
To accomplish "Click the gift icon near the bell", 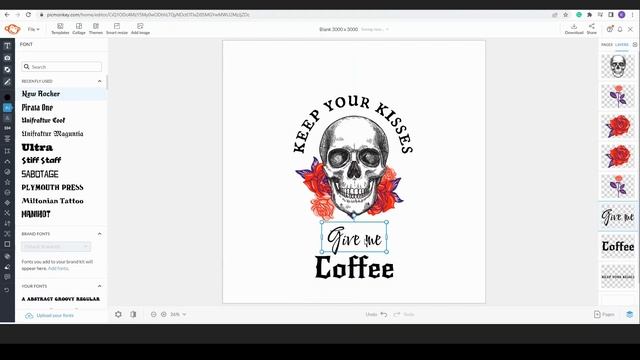I will click(x=609, y=29).
